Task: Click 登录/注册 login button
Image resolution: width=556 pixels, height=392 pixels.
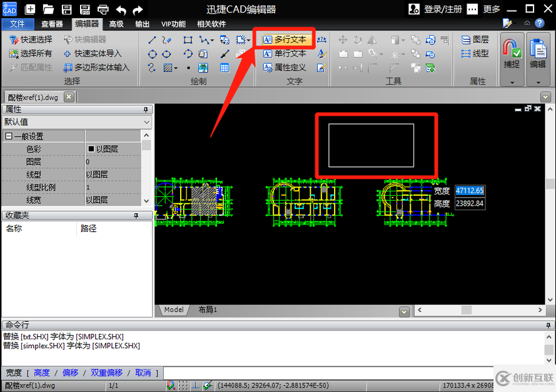Action: [435, 9]
